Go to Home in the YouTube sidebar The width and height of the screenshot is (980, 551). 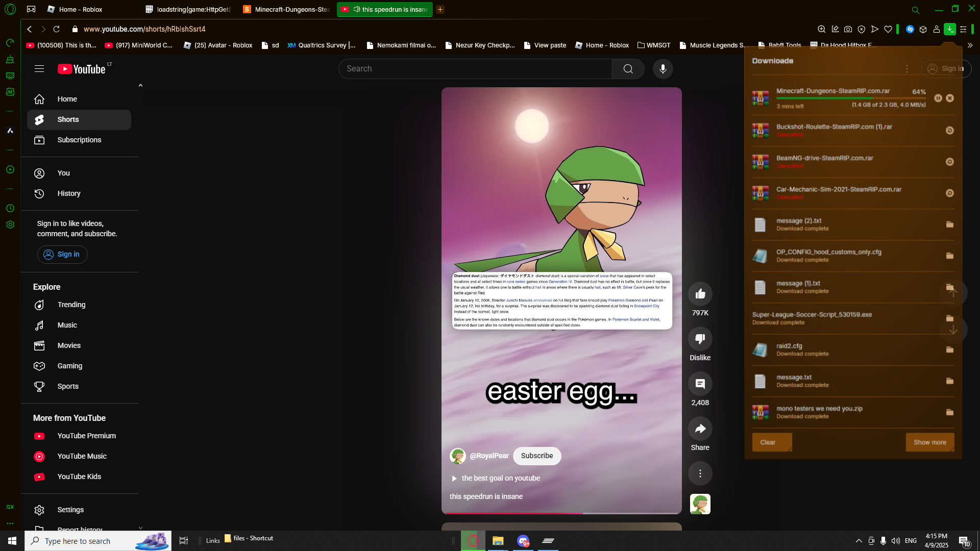pos(79,99)
